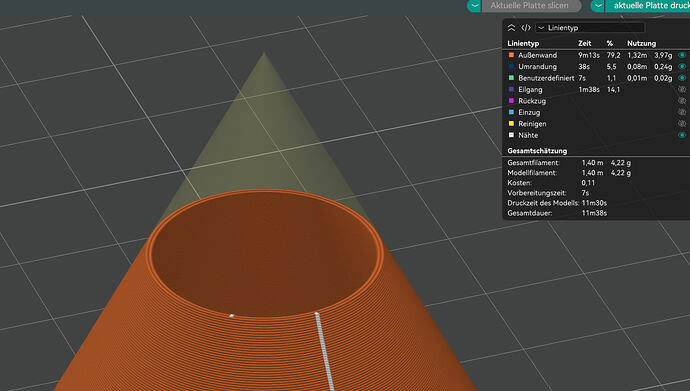Screen dimensions: 690x391
Task: Show the Einzug markers
Action: coord(682,112)
